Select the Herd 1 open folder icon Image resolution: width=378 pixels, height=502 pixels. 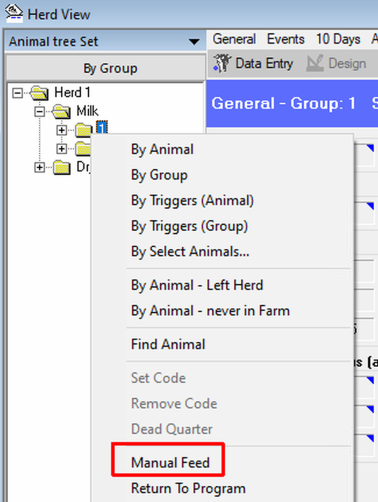click(40, 93)
